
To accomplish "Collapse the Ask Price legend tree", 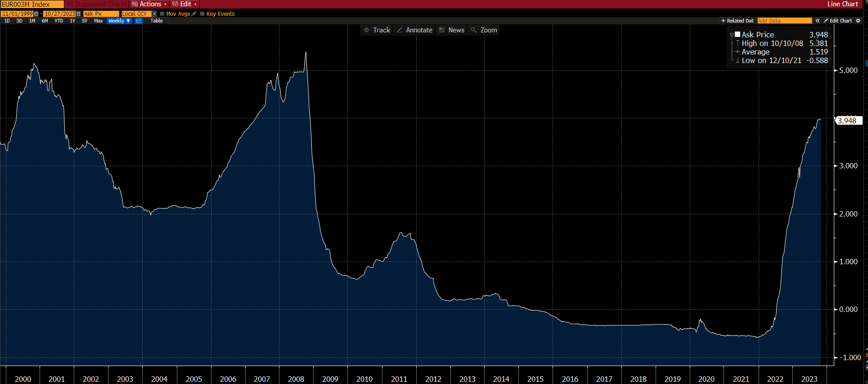I will [x=732, y=35].
